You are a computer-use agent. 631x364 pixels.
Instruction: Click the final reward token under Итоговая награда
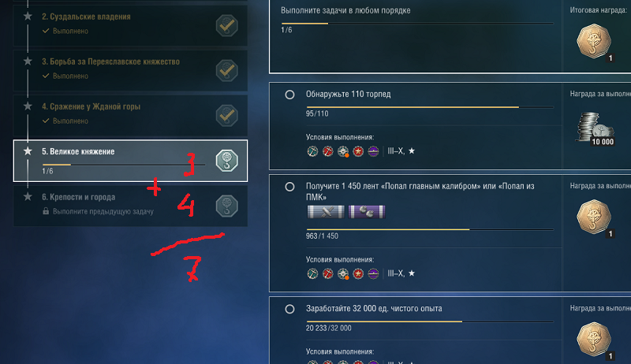594,42
